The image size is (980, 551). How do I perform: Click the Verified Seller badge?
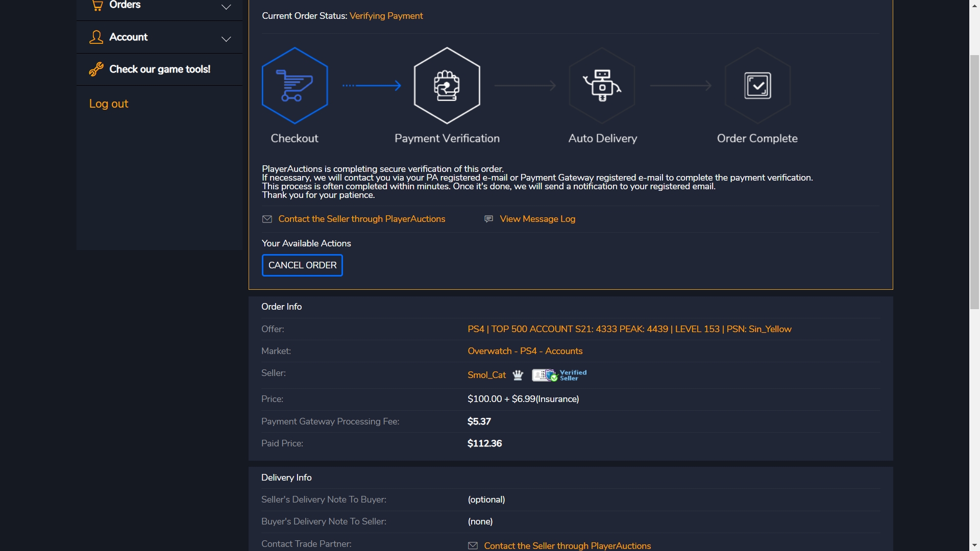559,375
